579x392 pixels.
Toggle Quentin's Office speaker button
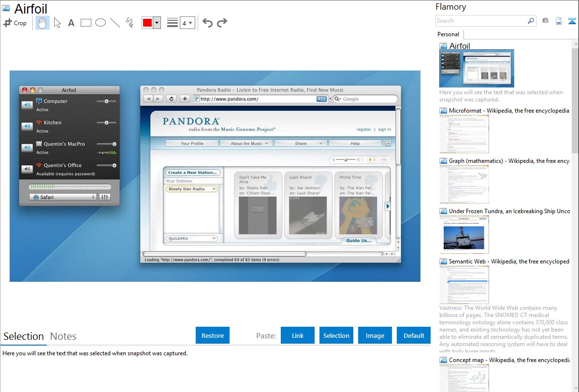(x=27, y=169)
